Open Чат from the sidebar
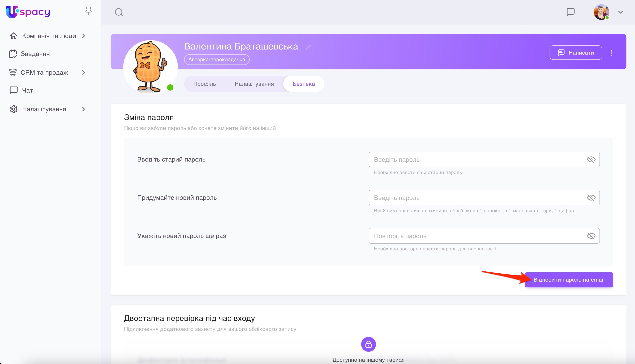 coord(27,90)
